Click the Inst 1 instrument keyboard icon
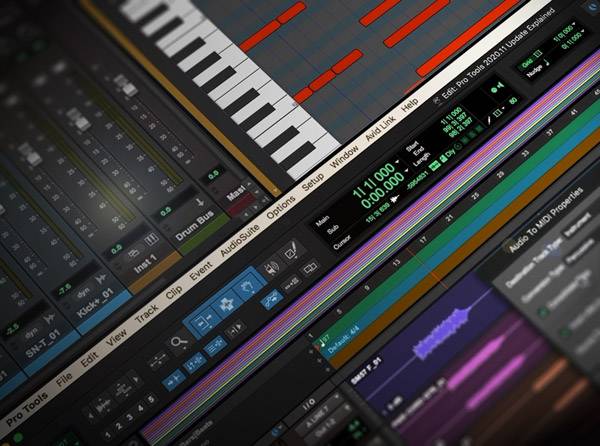 152,240
